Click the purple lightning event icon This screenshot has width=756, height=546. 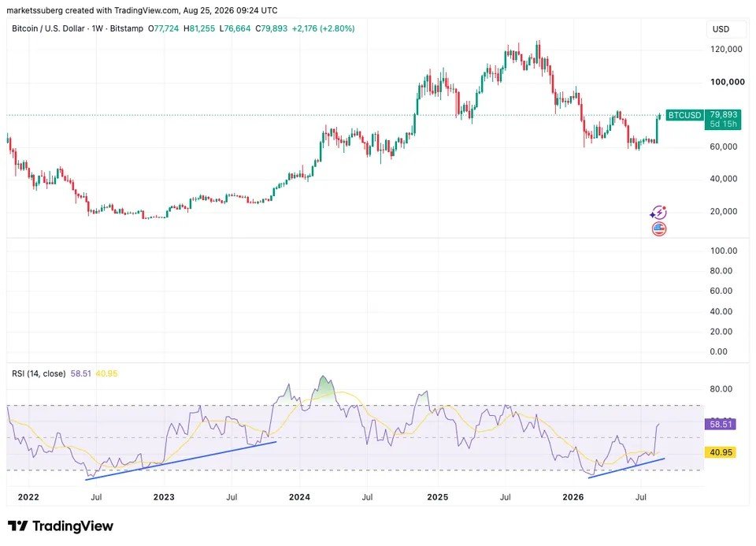tap(658, 212)
